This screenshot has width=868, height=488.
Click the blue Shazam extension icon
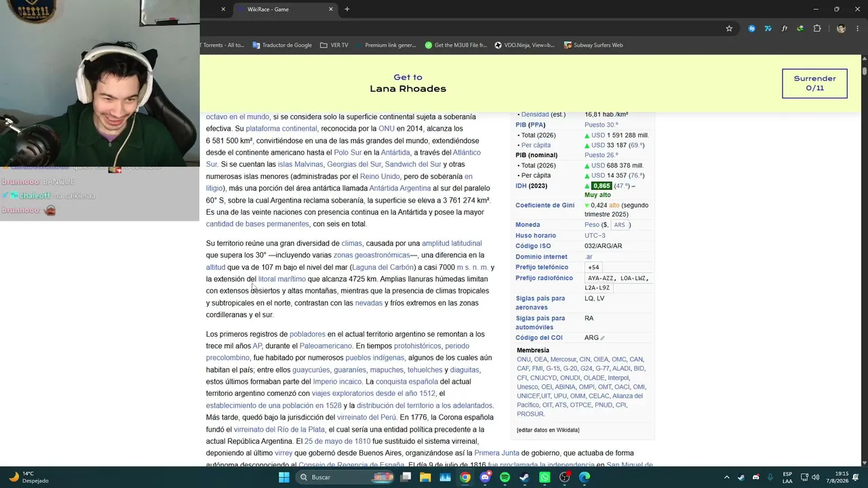point(751,28)
